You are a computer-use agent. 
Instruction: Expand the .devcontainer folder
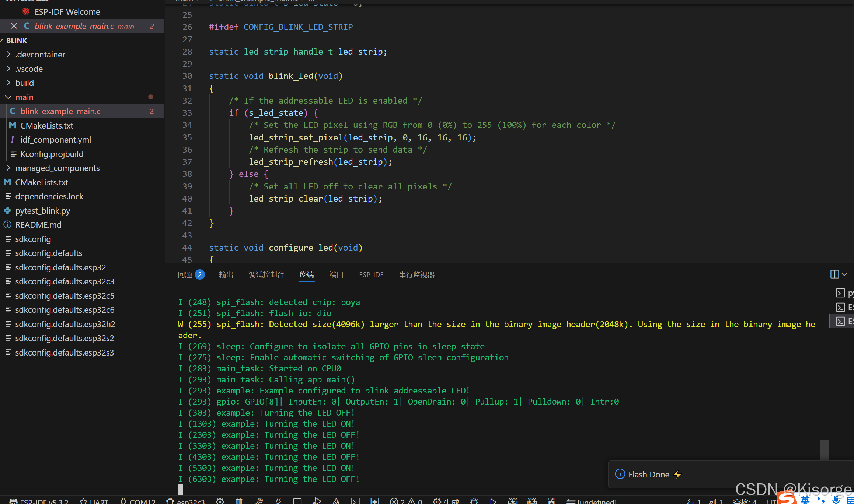coord(40,55)
